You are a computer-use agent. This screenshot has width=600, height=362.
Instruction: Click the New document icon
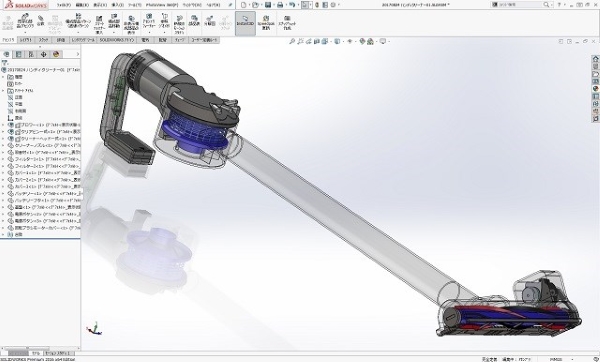(243, 5)
